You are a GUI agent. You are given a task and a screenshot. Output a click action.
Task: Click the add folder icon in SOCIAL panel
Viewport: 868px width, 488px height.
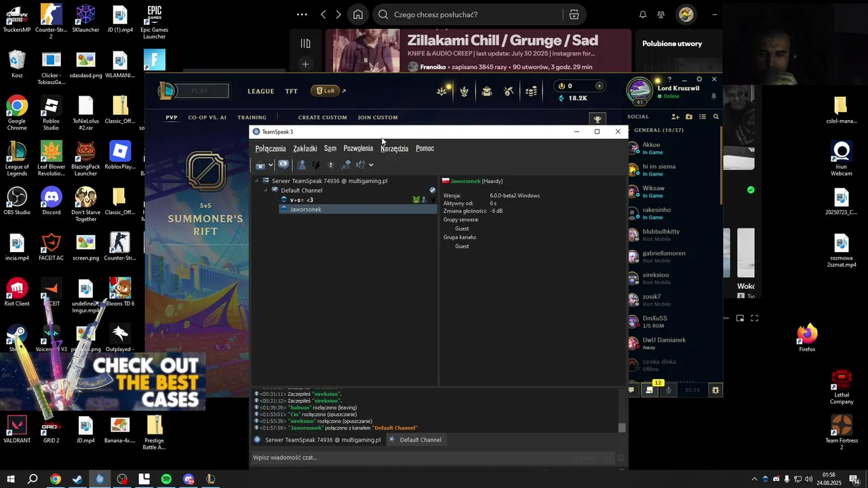(x=689, y=117)
